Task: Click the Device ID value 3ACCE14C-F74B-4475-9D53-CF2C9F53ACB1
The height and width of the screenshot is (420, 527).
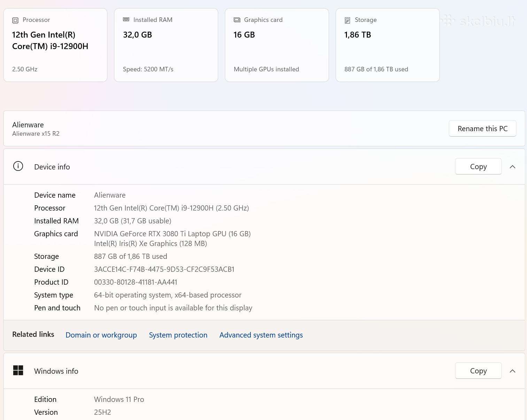Action: [164, 269]
